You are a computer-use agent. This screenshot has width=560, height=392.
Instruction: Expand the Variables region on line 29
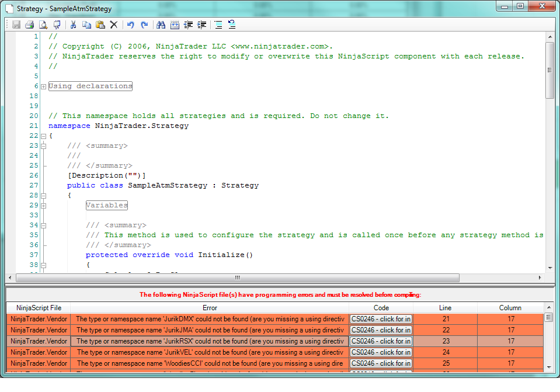click(44, 206)
